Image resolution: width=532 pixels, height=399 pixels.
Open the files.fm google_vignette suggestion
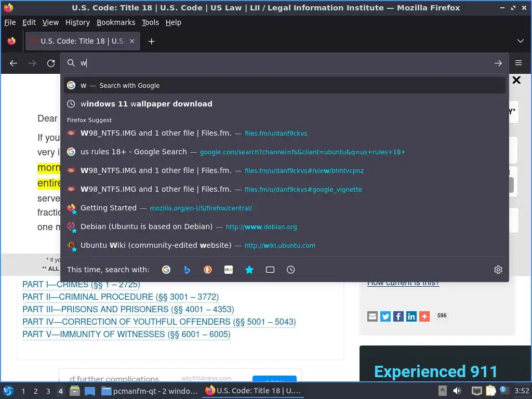[x=284, y=189]
